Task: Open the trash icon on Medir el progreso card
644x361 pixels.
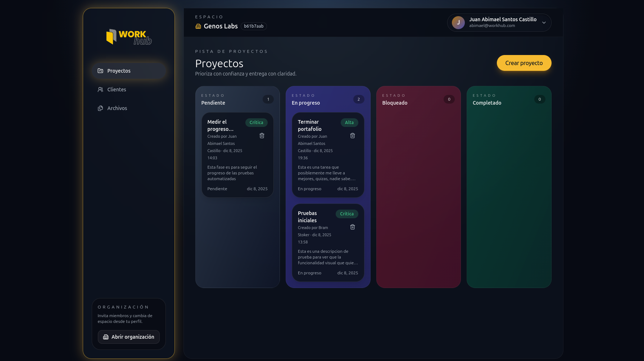Action: click(x=262, y=136)
